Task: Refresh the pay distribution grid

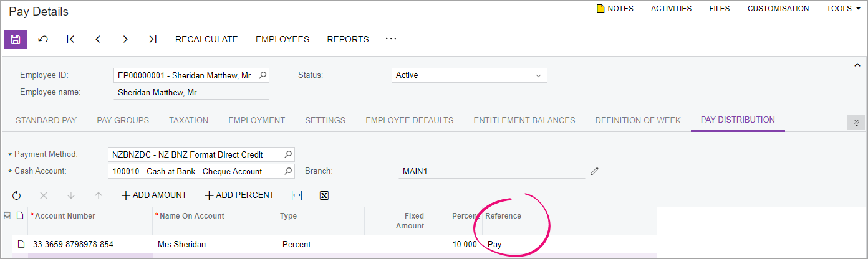Action: [17, 195]
